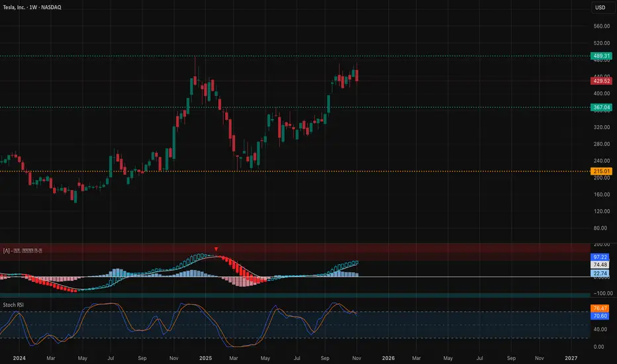Click the 560.00 price axis label
Viewport: 617px width, 364px height.
[602, 26]
